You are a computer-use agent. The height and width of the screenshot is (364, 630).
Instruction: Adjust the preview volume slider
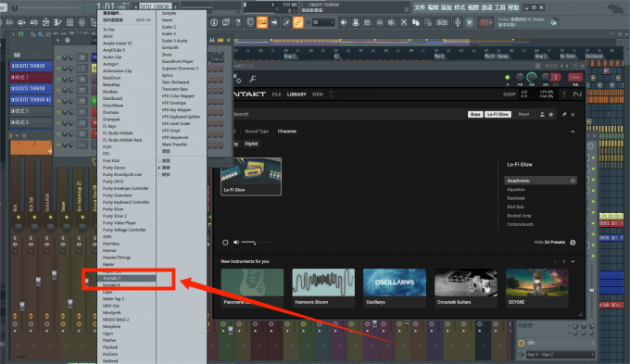pyautogui.click(x=257, y=243)
